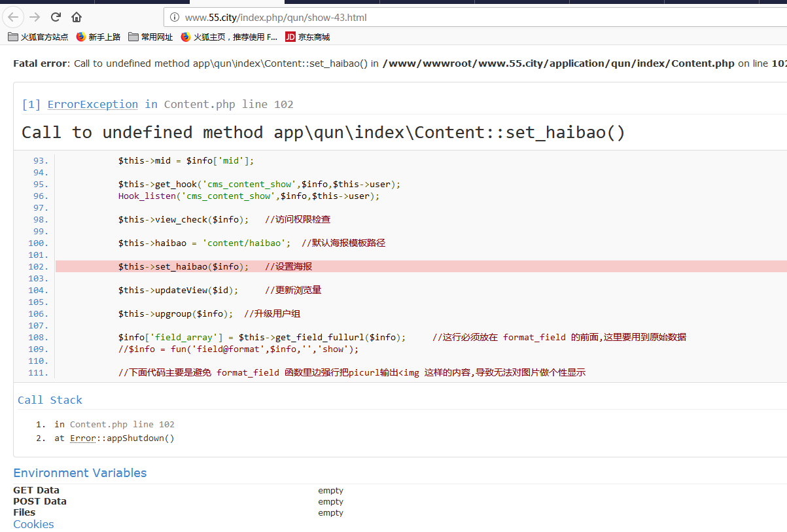This screenshot has width=787, height=532.
Task: Open the 新手上路 bookmark
Action: [98, 37]
